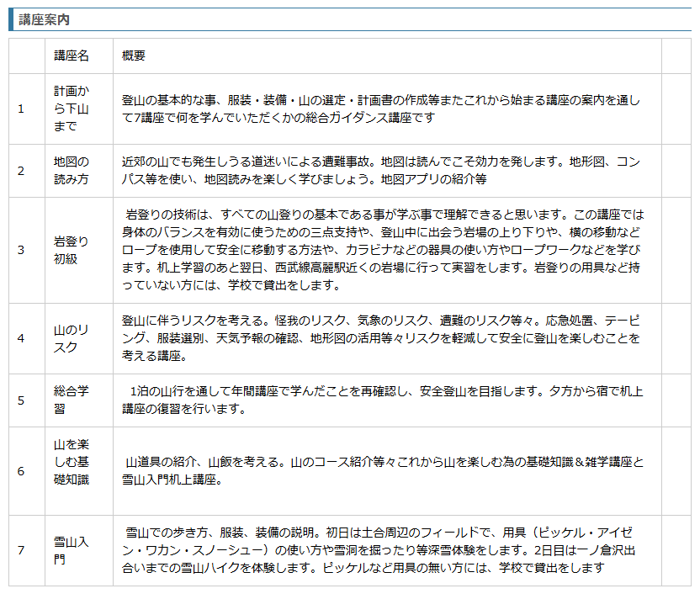Click the description of the 岩登り初級 course
700x599 pixels.
click(x=380, y=250)
